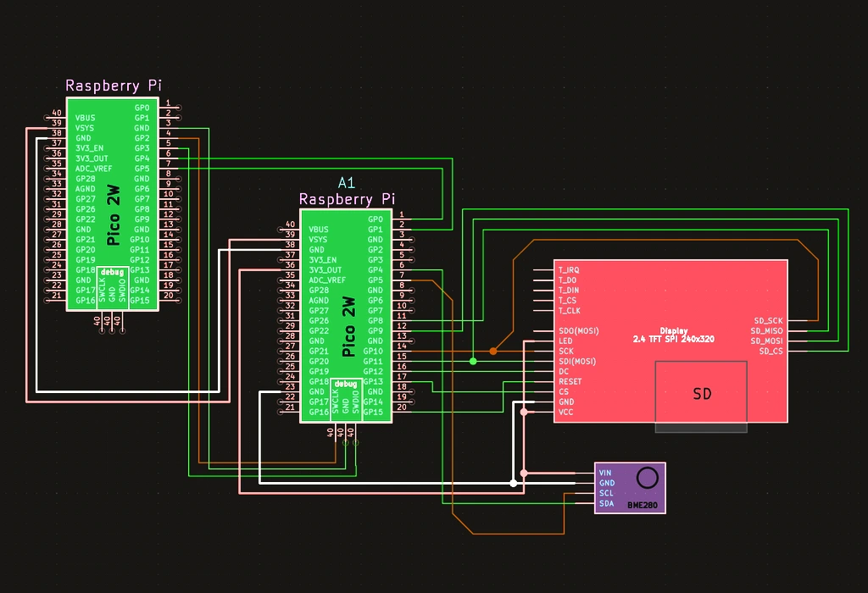Select GP22 pin label on A1 Pico
The image size is (868, 593).
(319, 330)
